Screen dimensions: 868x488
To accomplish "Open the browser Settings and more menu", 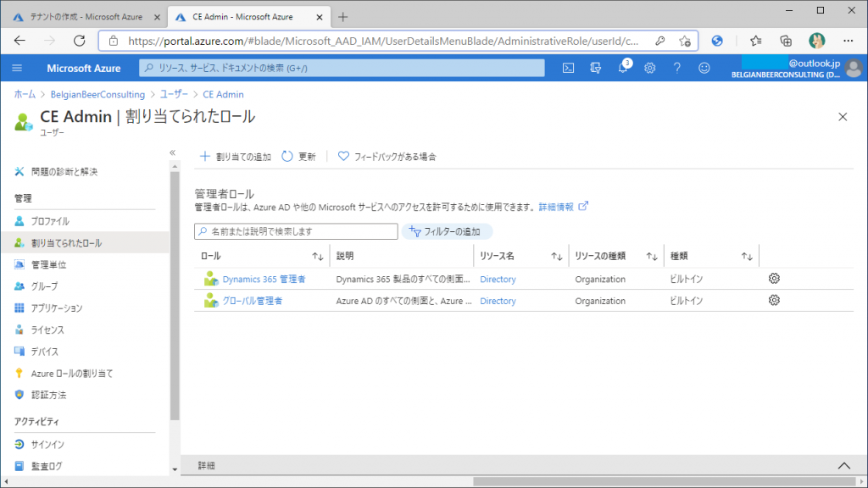I will coord(848,41).
